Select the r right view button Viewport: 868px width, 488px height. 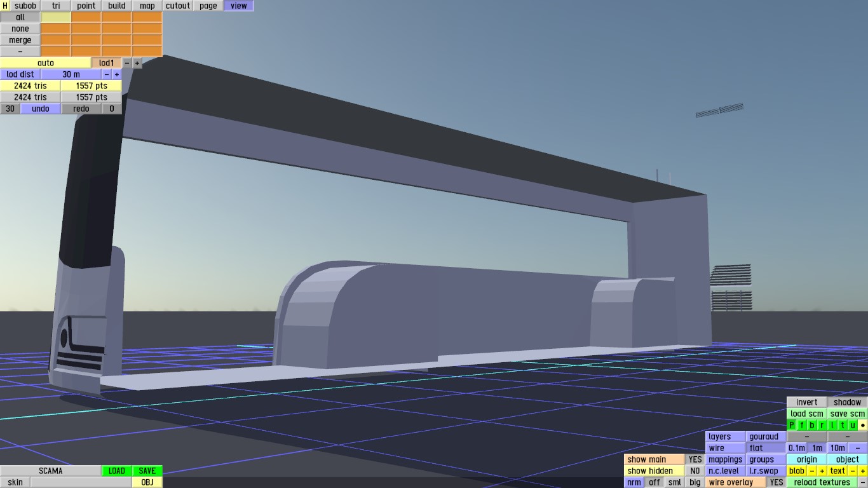[822, 425]
